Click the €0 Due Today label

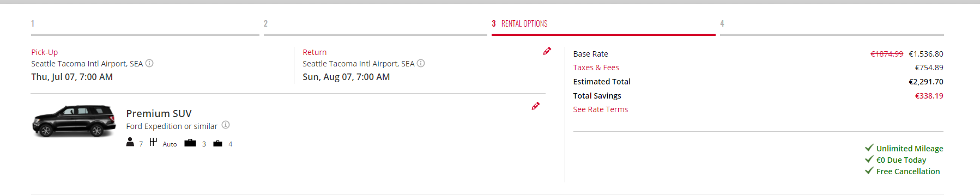pyautogui.click(x=901, y=160)
